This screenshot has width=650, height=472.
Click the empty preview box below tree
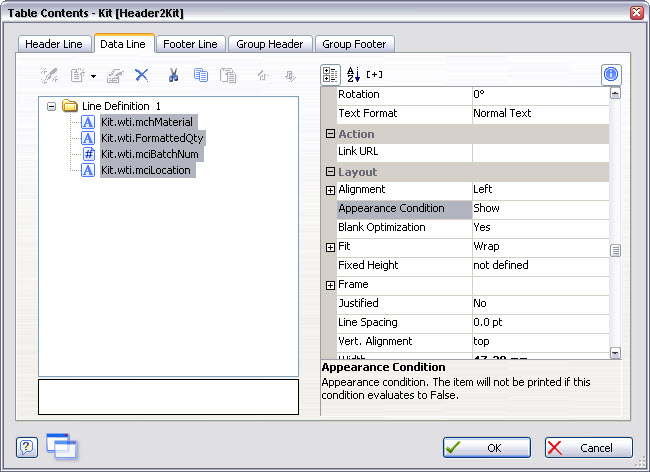click(168, 397)
